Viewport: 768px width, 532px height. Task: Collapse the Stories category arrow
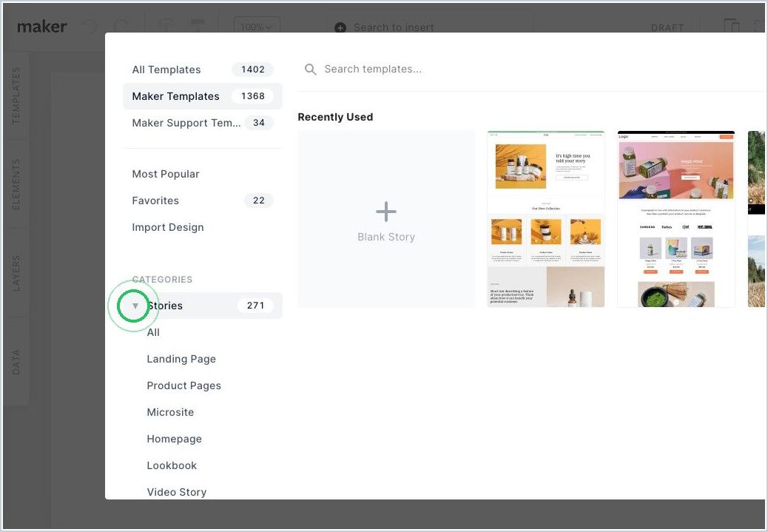click(135, 306)
